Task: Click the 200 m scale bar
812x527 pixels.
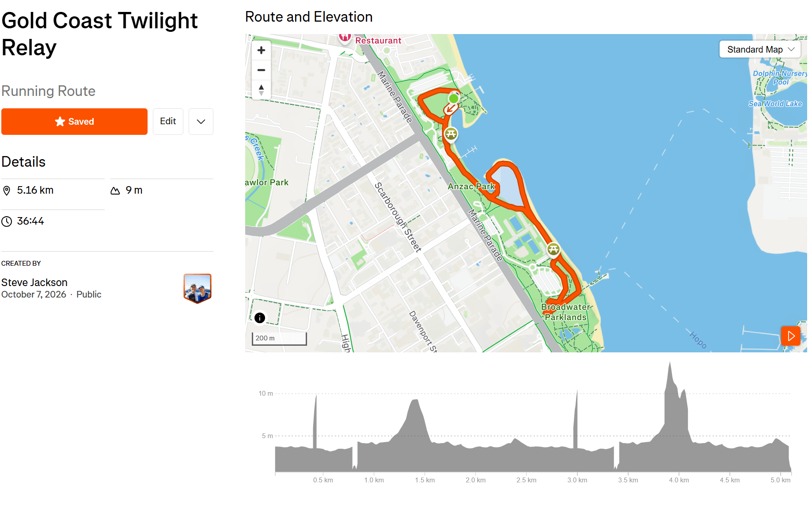Action: point(279,339)
